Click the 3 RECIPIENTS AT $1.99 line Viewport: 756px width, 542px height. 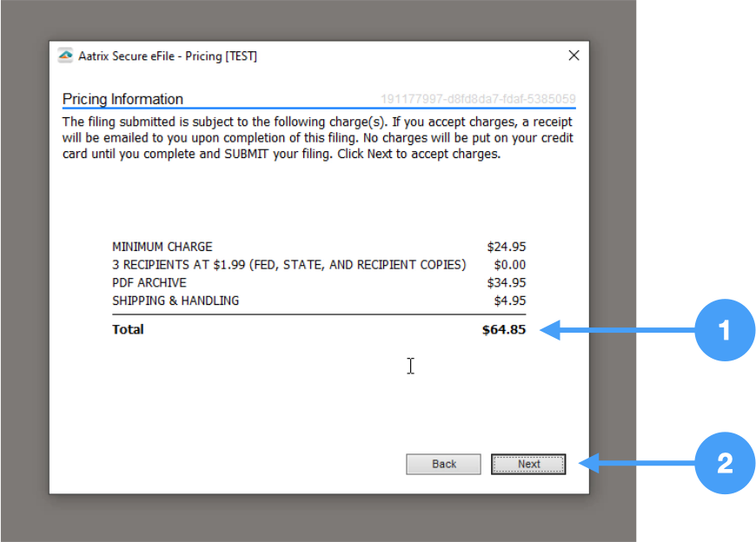click(288, 265)
